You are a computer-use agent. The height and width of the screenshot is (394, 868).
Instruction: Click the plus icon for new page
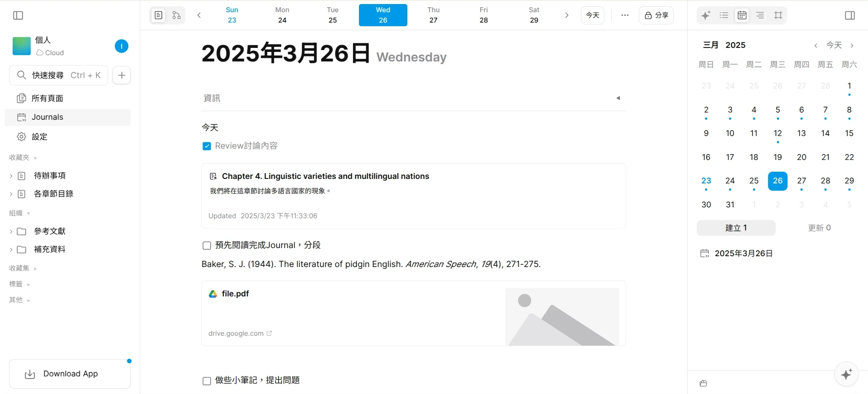pos(122,75)
